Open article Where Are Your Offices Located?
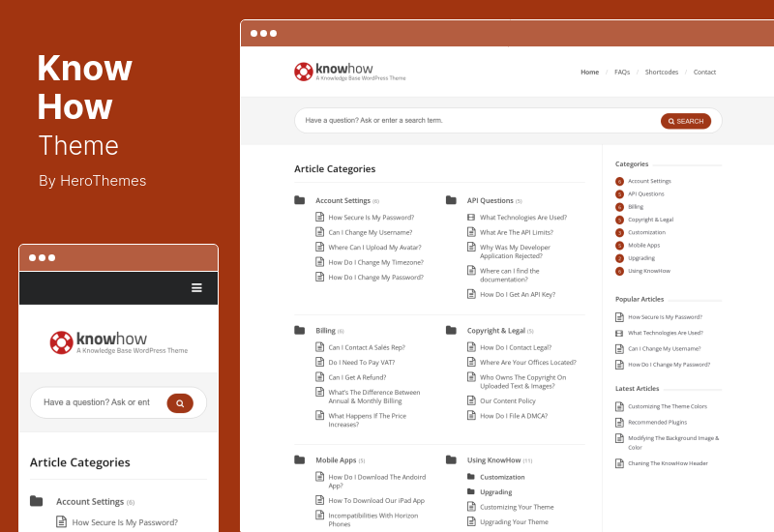Viewport: 774px width, 532px height. coord(527,362)
